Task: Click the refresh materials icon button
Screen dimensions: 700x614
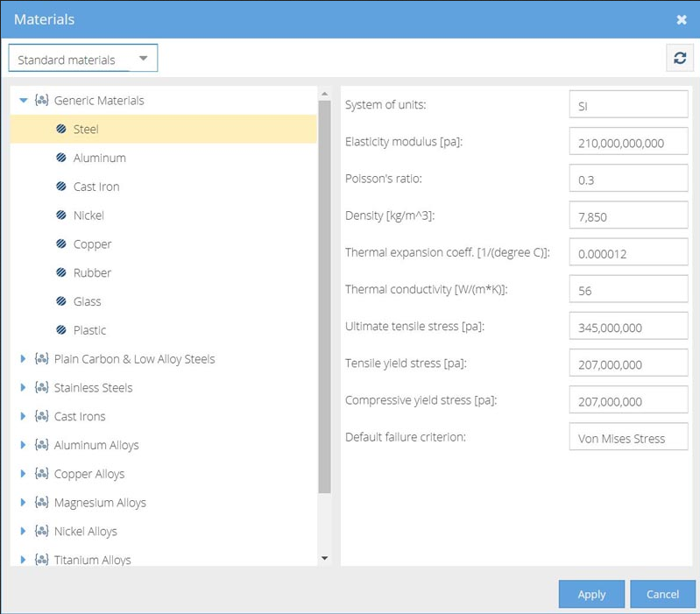Action: point(679,59)
